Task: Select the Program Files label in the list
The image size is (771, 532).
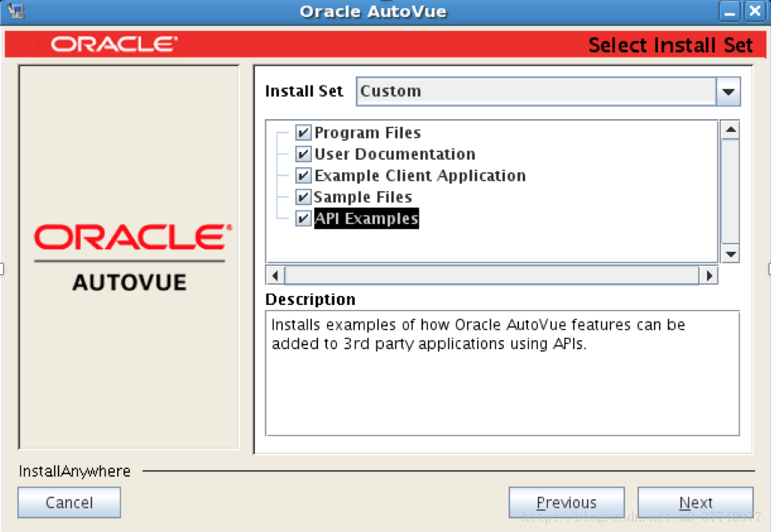Action: coord(367,133)
